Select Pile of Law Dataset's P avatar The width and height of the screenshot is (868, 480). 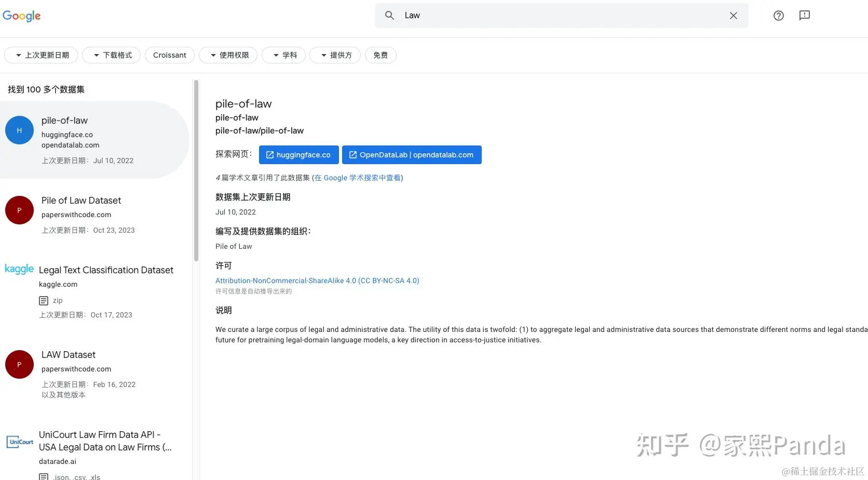pos(19,210)
